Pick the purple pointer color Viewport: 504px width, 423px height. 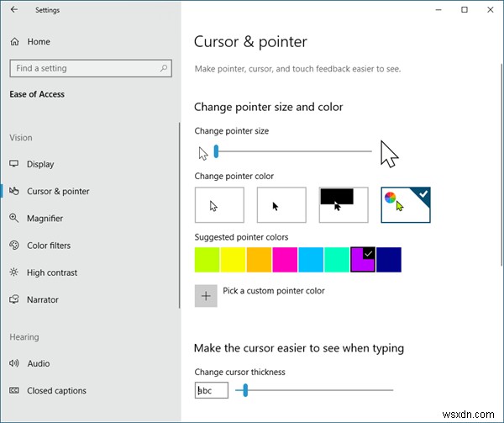tap(363, 260)
